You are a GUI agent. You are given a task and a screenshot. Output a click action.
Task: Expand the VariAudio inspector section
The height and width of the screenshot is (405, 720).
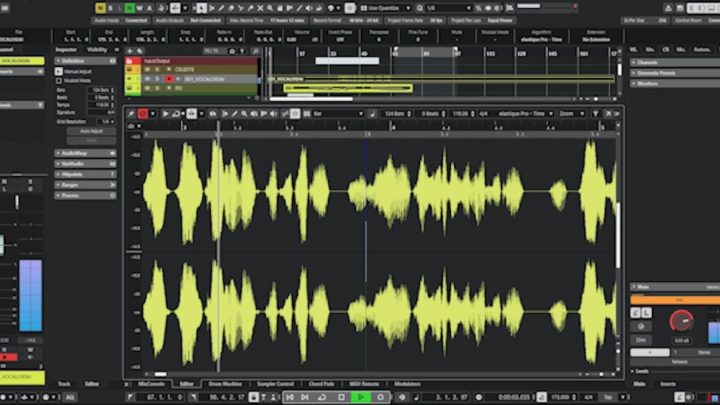[x=85, y=163]
